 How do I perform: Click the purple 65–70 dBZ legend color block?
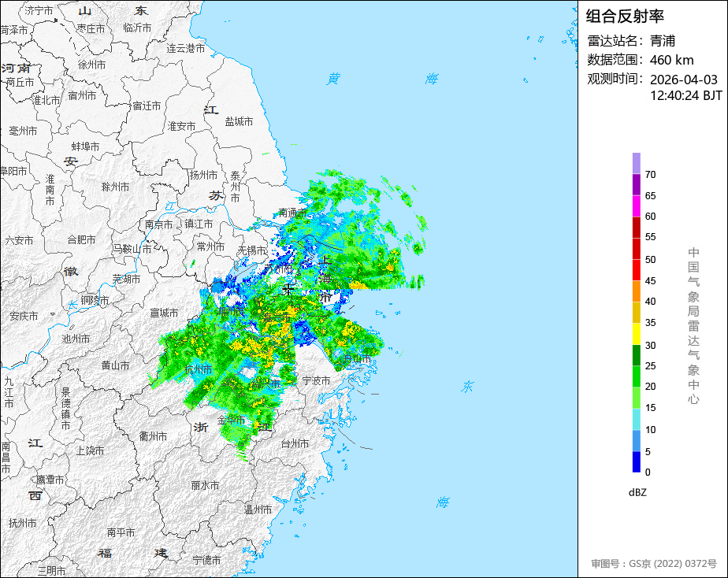[636, 184]
